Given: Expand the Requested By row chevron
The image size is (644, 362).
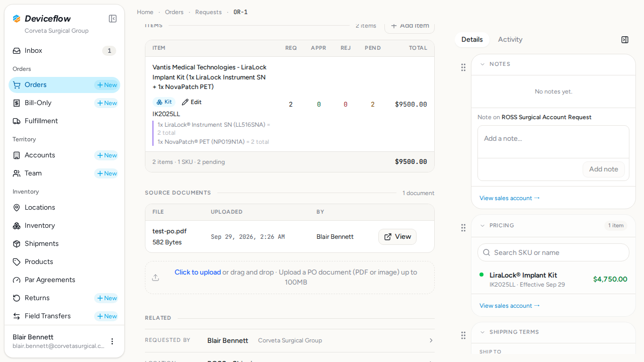Looking at the screenshot, I should [431, 340].
